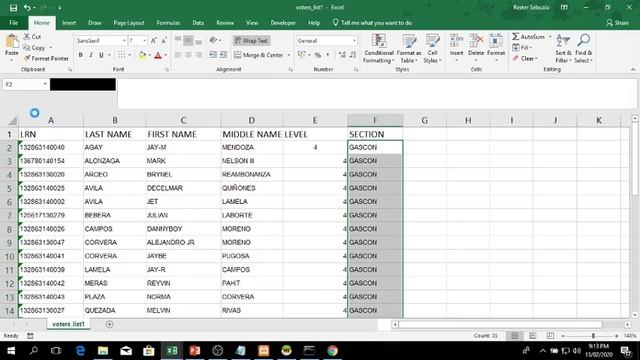Open the font name SansSerif dropdown
Image resolution: width=640 pixels, height=360 pixels.
coord(124,41)
